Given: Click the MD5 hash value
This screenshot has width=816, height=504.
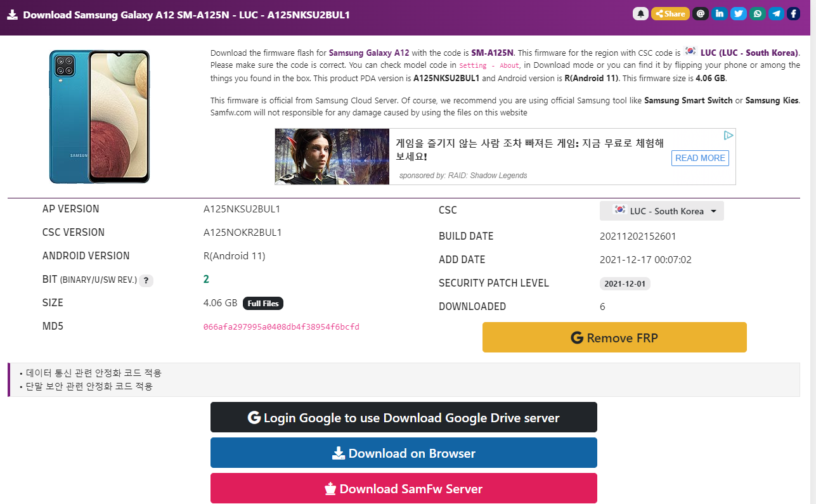Looking at the screenshot, I should 282,327.
